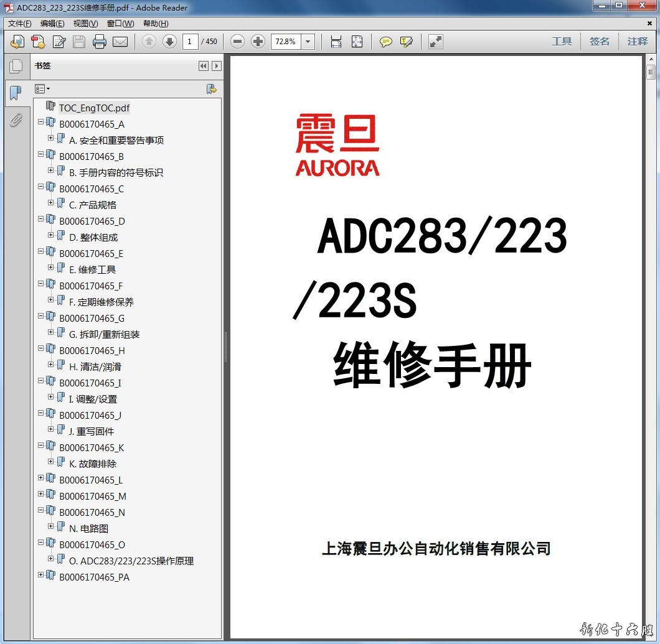
Task: Click the Print icon in the toolbar
Action: point(100,42)
